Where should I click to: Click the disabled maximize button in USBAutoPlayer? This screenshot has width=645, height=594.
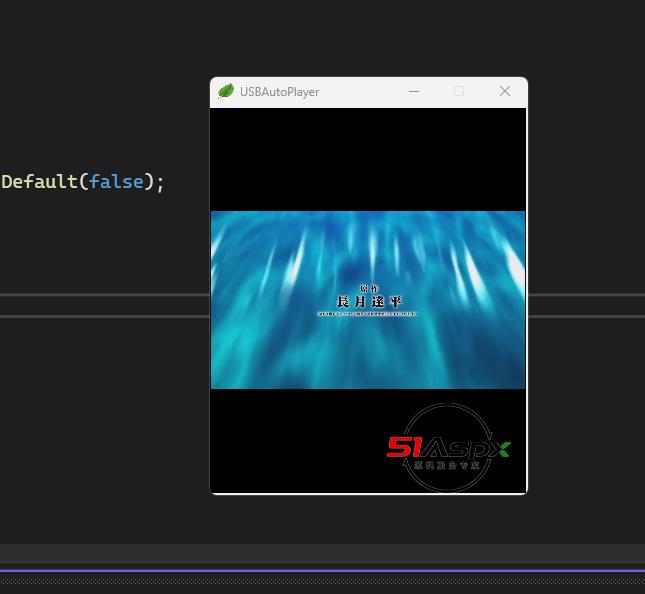459,91
